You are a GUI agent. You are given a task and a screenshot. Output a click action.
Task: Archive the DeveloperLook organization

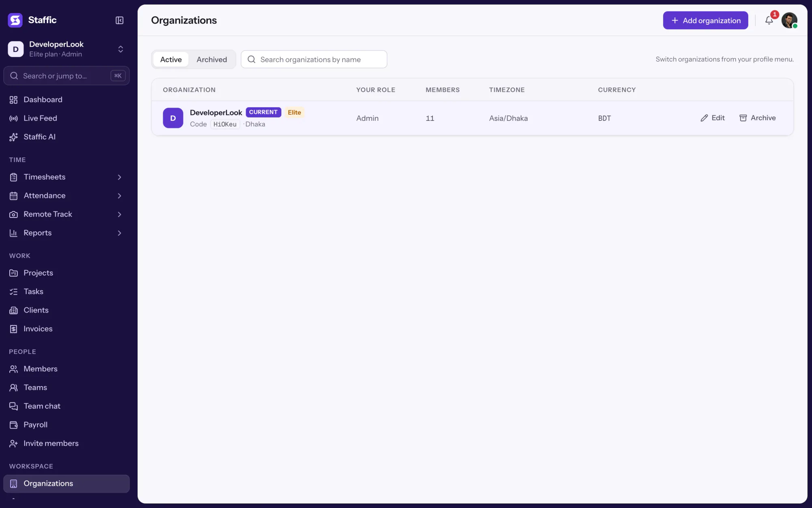click(x=758, y=118)
